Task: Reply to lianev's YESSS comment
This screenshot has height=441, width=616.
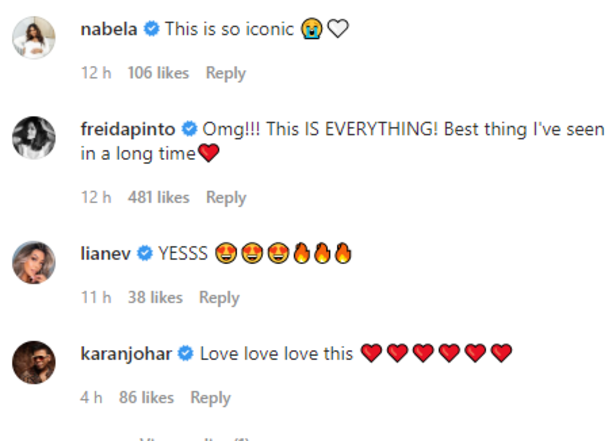Action: pyautogui.click(x=219, y=297)
